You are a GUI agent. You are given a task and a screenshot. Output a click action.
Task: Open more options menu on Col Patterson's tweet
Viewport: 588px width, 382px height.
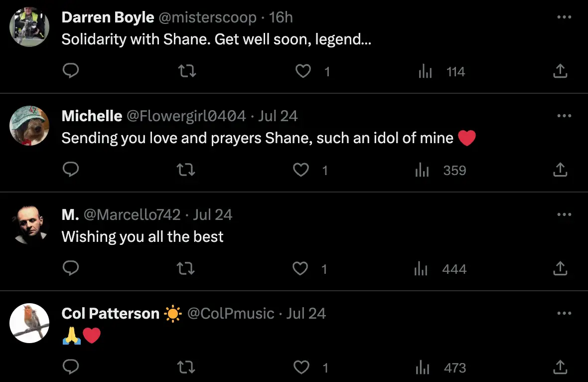564,313
